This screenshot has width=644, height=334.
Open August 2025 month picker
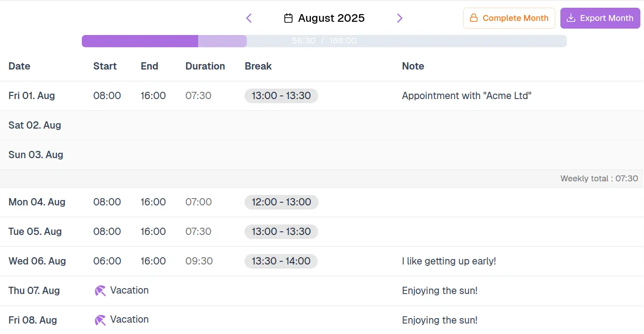pyautogui.click(x=331, y=18)
